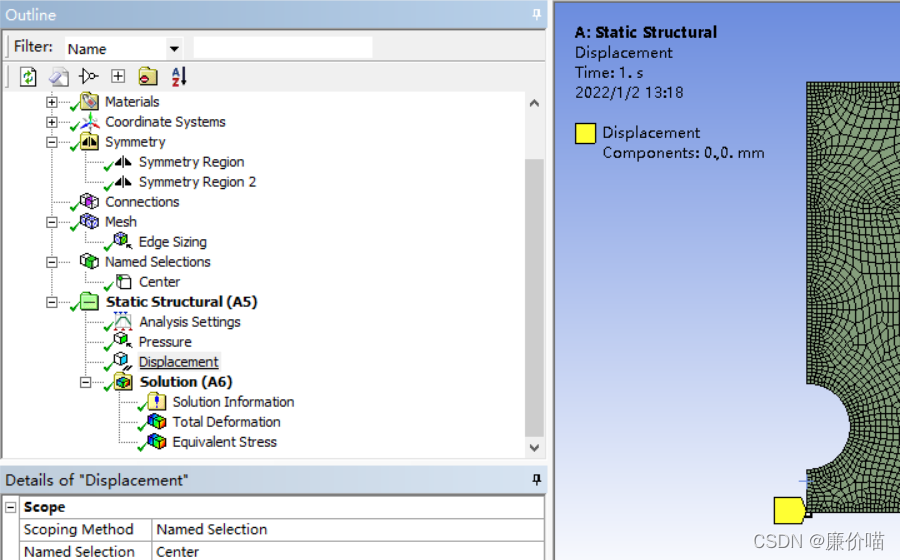The height and width of the screenshot is (560, 900).
Task: Click the Solution Information exclamation icon
Action: [157, 402]
